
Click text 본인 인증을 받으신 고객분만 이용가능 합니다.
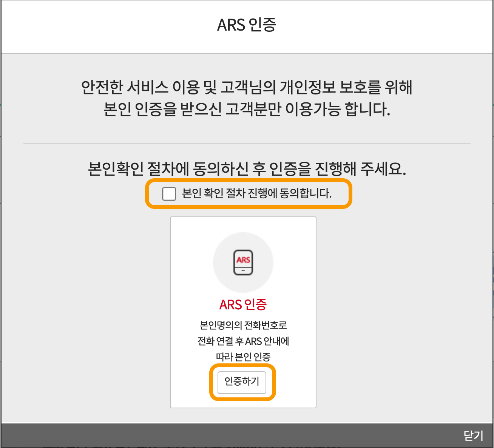tap(247, 110)
